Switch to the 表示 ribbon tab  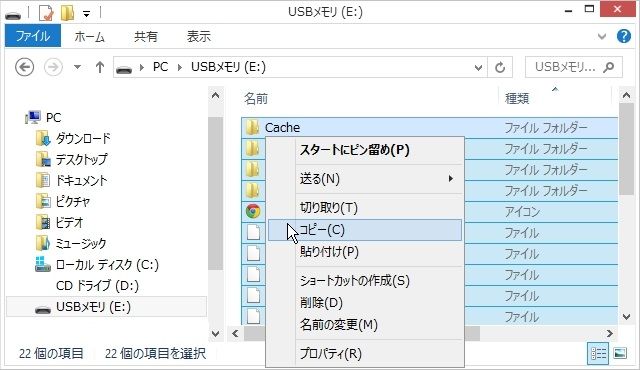199,37
